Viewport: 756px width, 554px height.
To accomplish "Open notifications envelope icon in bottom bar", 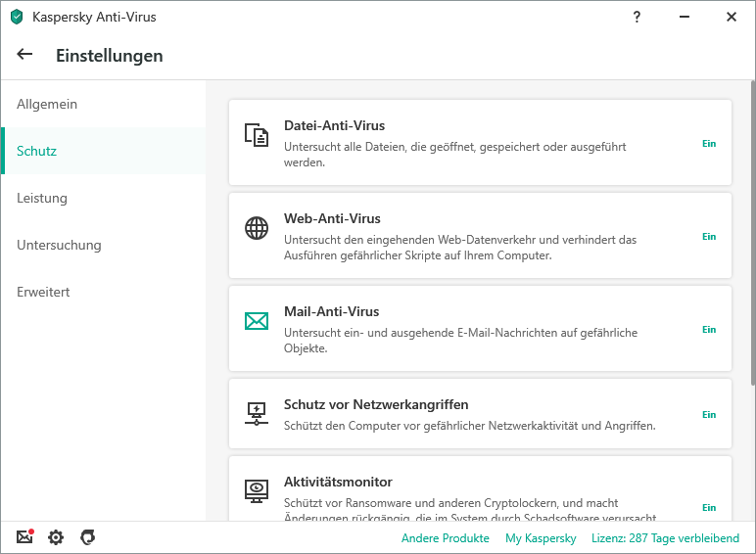I will coord(25,537).
